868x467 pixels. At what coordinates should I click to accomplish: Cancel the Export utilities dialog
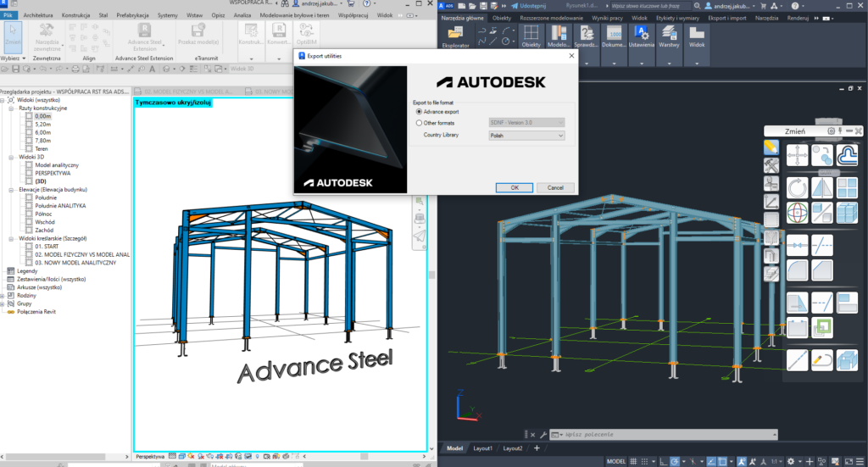pos(555,187)
